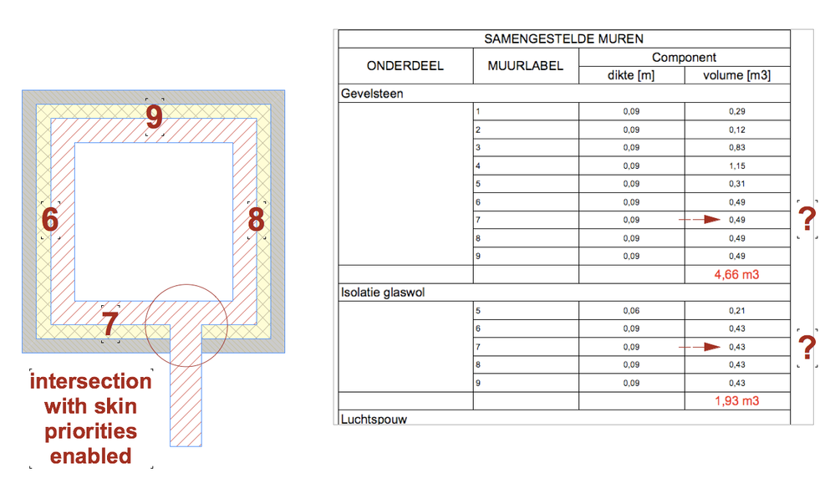Viewport: 835px width, 504px height.
Task: Select wall label 7 on the floor plan
Action: point(109,323)
